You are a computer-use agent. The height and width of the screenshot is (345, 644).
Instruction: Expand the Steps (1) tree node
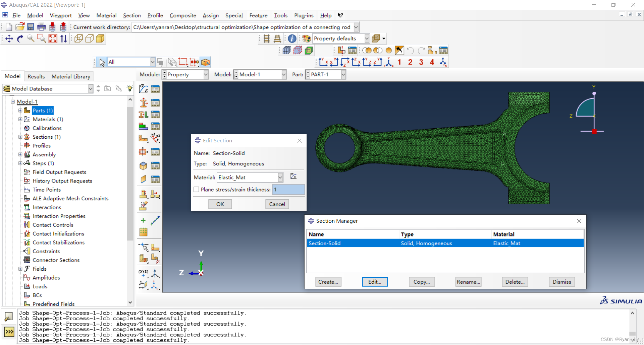pyautogui.click(x=20, y=163)
